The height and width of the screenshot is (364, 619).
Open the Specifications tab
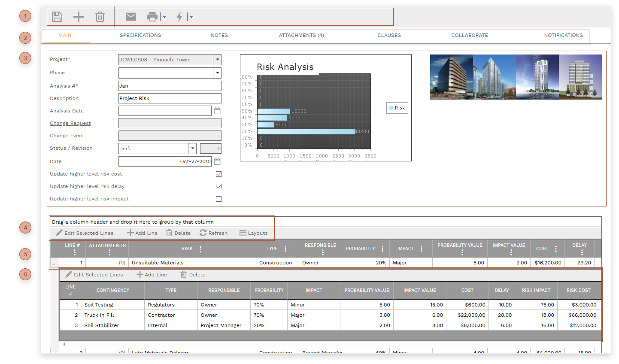pyautogui.click(x=140, y=35)
